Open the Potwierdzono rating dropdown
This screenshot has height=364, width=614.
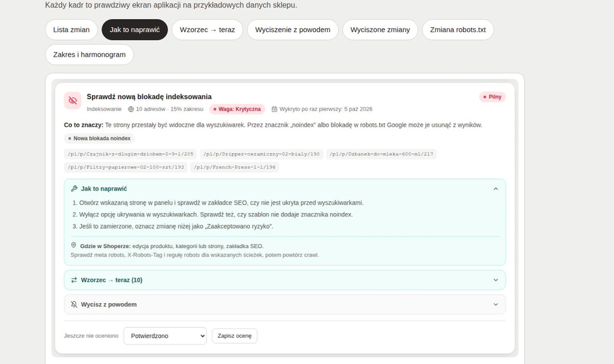(x=165, y=336)
